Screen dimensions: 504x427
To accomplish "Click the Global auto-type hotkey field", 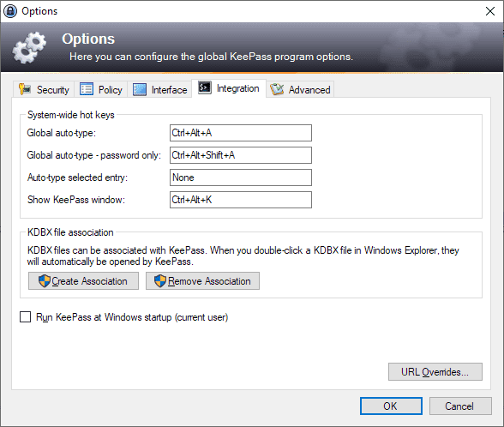I will coord(241,133).
